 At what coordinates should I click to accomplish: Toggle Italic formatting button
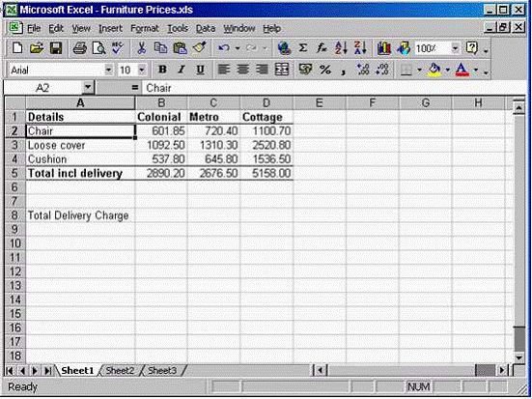click(182, 70)
